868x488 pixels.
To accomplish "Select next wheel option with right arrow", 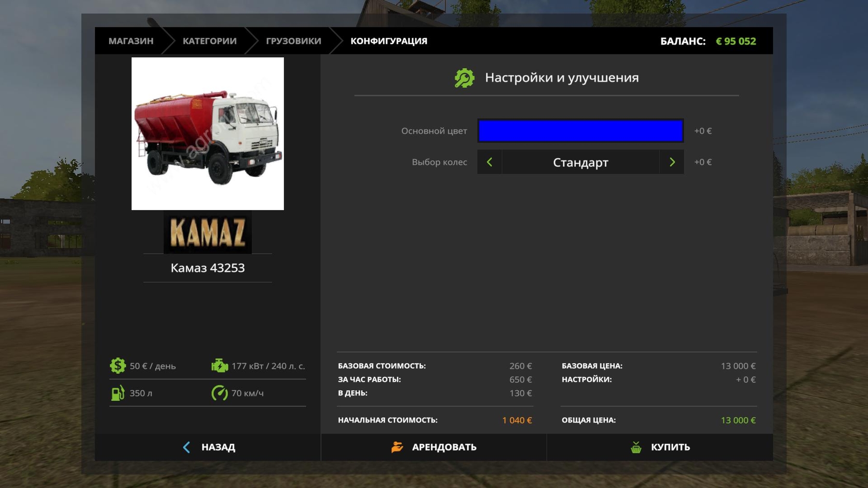I will tap(672, 162).
